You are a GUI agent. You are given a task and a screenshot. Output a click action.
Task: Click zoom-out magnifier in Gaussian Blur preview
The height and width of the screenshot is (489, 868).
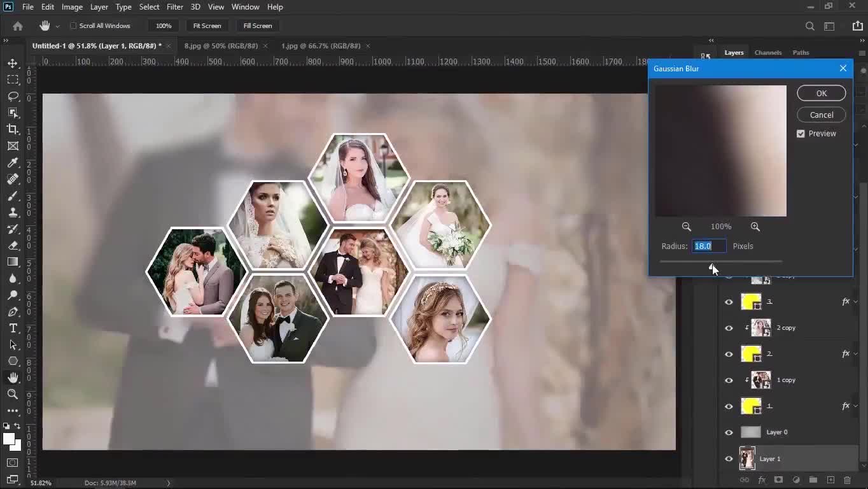(686, 227)
